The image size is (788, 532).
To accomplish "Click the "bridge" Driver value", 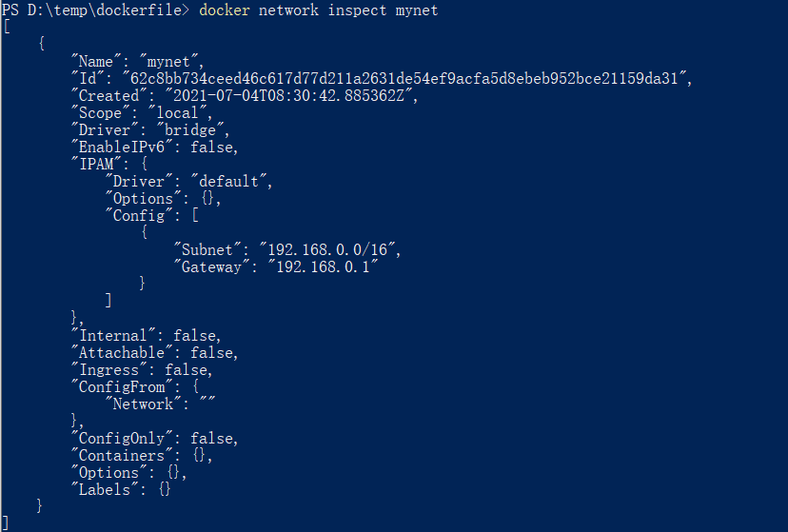I will pos(190,129).
